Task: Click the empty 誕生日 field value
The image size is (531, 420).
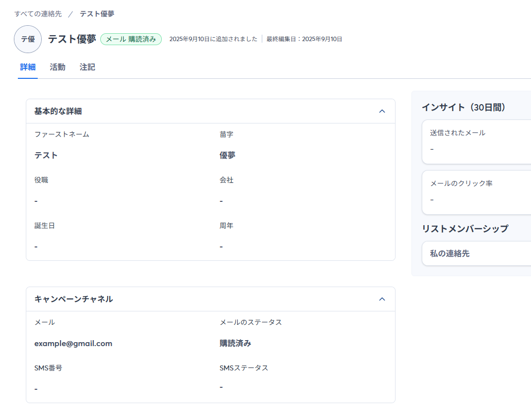Action: [x=36, y=246]
